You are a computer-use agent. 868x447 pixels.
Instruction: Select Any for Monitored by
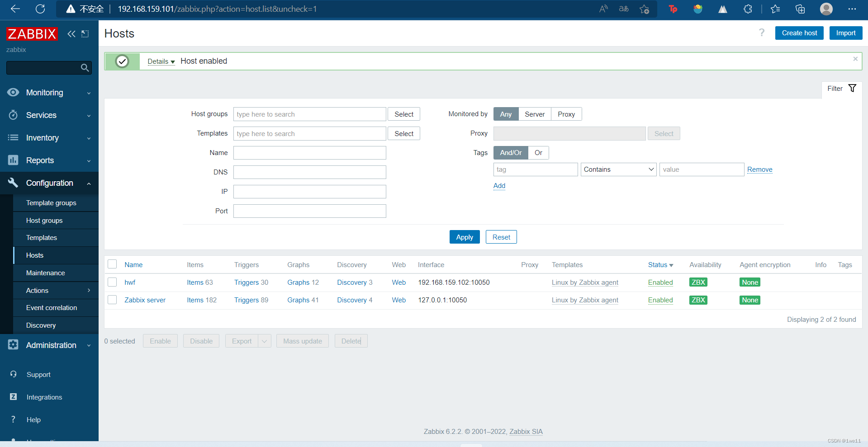(x=506, y=114)
